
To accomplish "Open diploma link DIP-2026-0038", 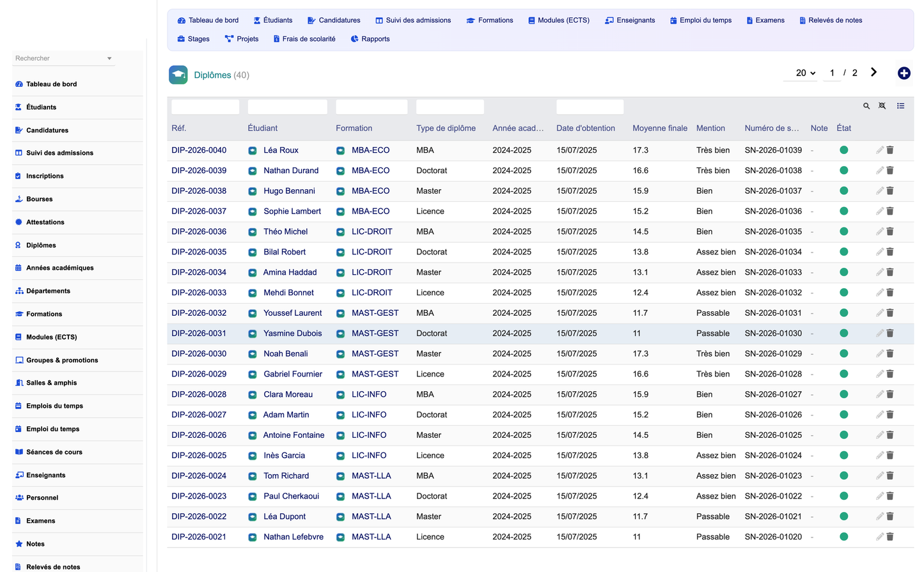I will 199,191.
